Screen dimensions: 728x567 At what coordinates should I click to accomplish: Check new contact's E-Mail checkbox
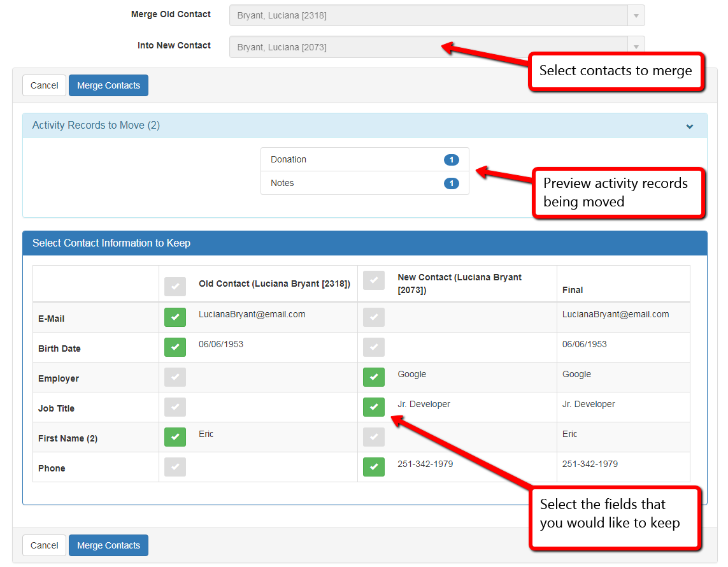[374, 317]
